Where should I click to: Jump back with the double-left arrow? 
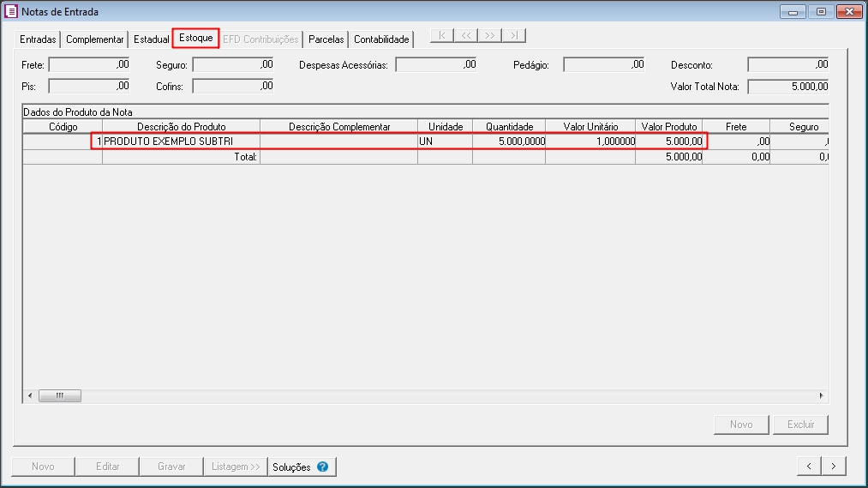coord(465,36)
